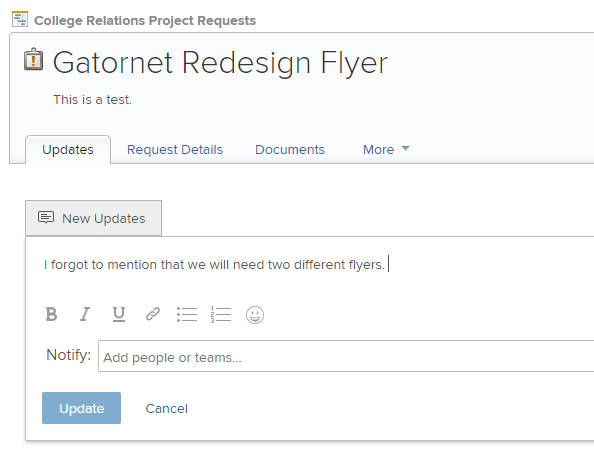594x467 pixels.
Task: Click the clipboard issue icon beside title
Action: pyautogui.click(x=33, y=59)
